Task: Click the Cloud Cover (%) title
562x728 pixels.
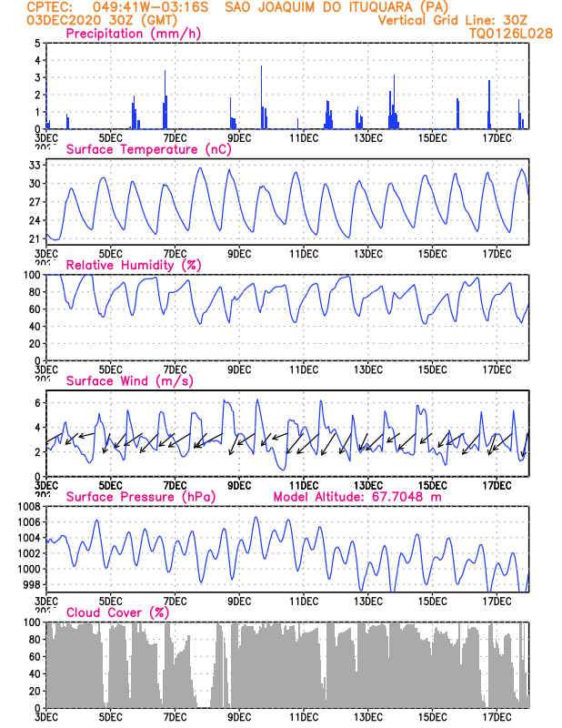Action: coord(117,612)
